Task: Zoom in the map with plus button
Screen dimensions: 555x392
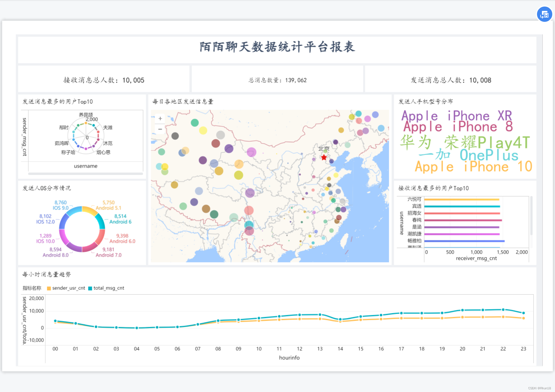Action: pos(160,119)
